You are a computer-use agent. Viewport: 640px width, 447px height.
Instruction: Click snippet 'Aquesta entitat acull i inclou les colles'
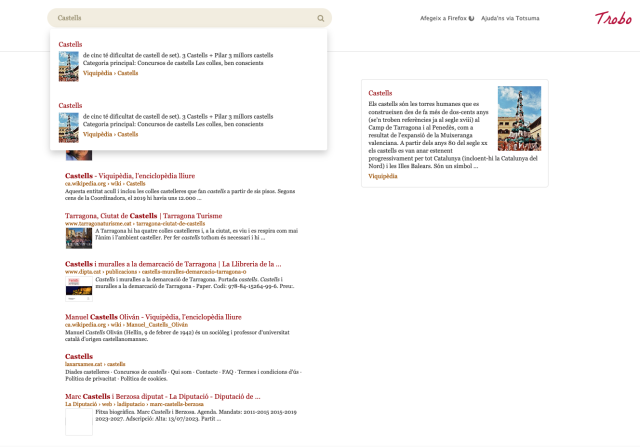(x=180, y=195)
